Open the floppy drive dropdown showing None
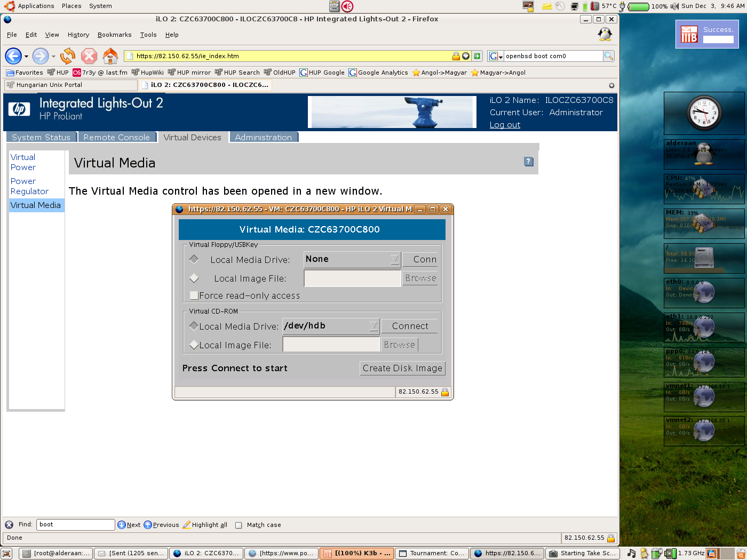This screenshot has height=560, width=747. pos(352,259)
